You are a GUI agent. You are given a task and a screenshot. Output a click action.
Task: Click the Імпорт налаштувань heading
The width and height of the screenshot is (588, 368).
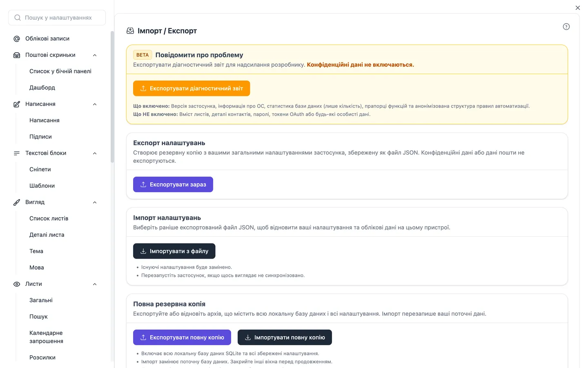coord(167,218)
